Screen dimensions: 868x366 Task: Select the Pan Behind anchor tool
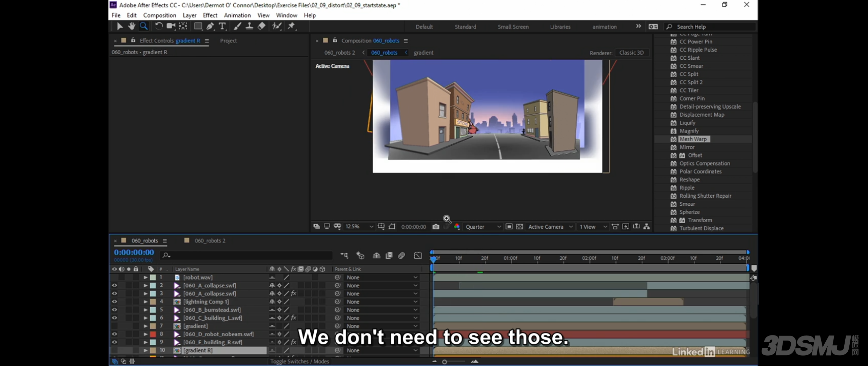pyautogui.click(x=183, y=26)
